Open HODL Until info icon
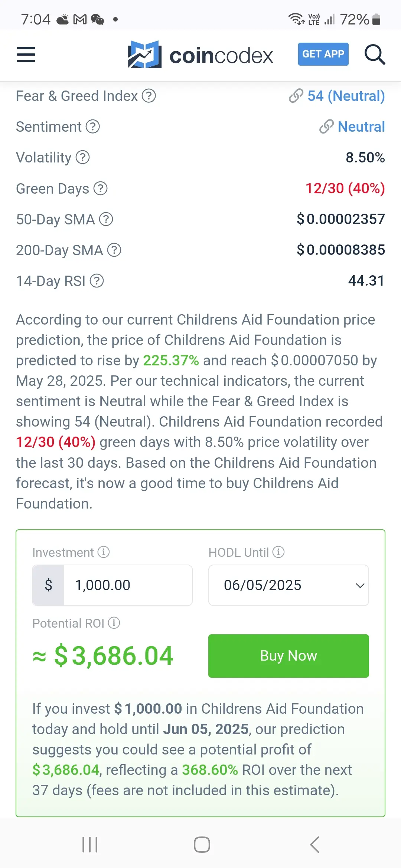Image resolution: width=401 pixels, height=868 pixels. (278, 552)
